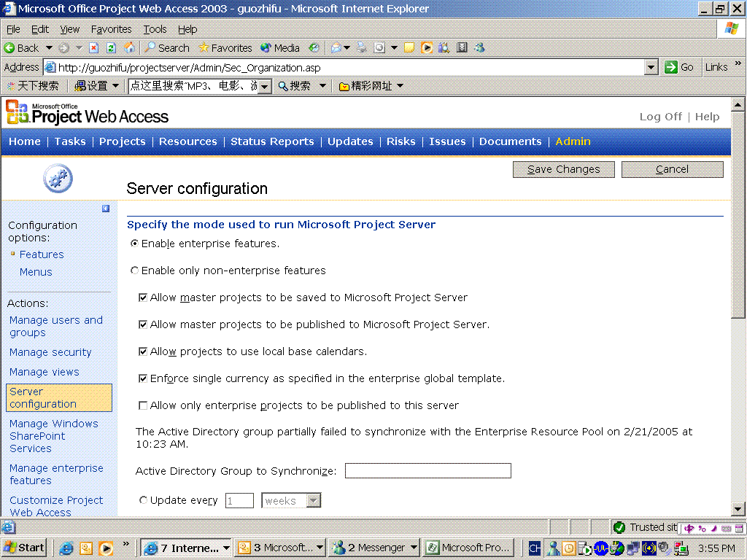Open the Manage security link
This screenshot has width=747, height=560.
[x=50, y=352]
